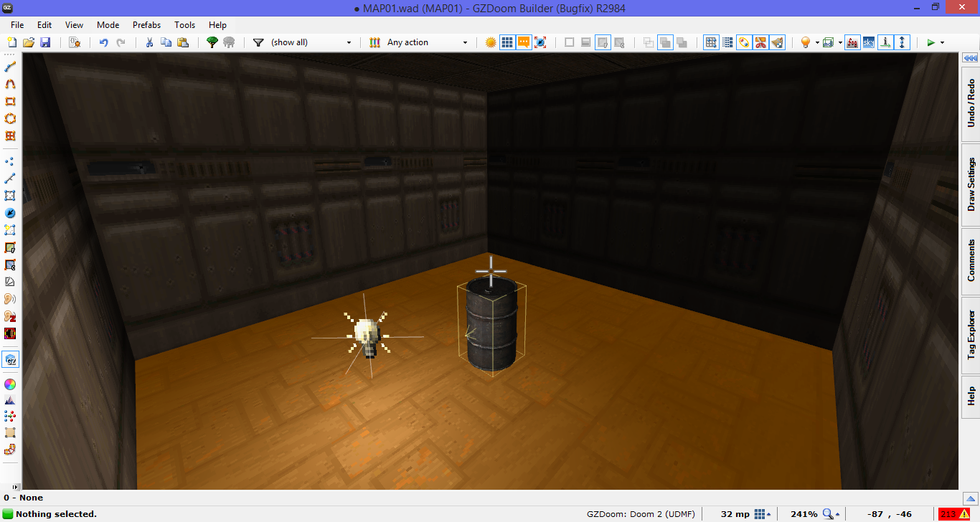Open the Edit menu
Image resolution: width=980 pixels, height=522 pixels.
[44, 24]
